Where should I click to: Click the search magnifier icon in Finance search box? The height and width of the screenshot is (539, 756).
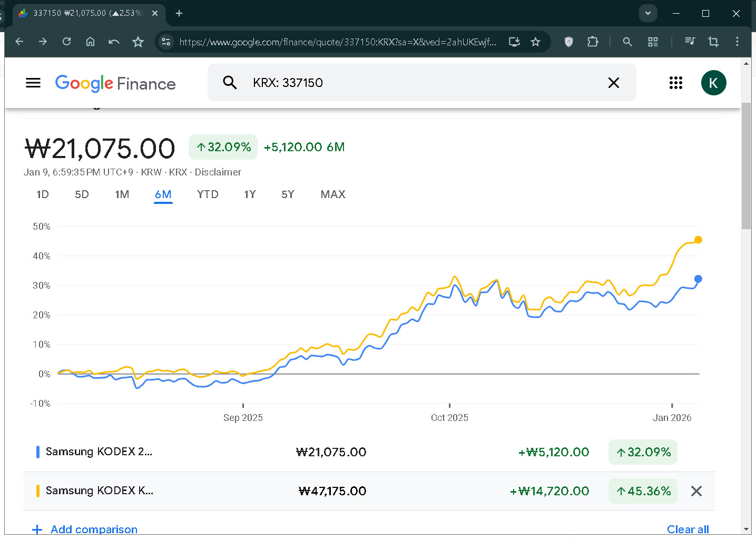click(x=230, y=82)
